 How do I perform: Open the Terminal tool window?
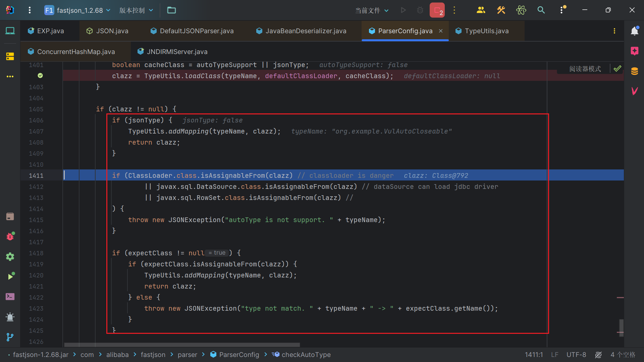(x=10, y=297)
